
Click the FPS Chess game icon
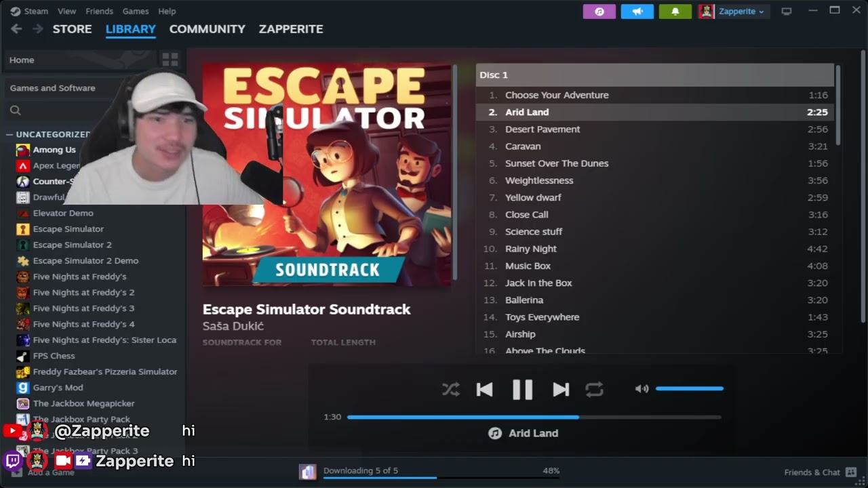[23, 356]
